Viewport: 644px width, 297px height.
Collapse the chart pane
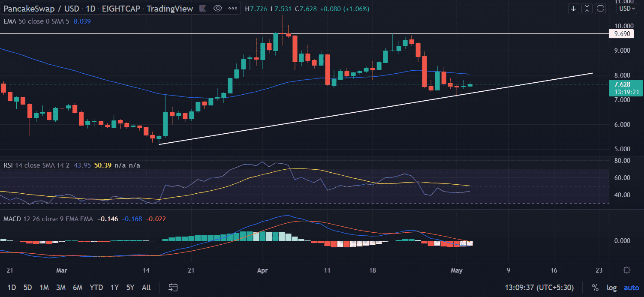(x=587, y=9)
